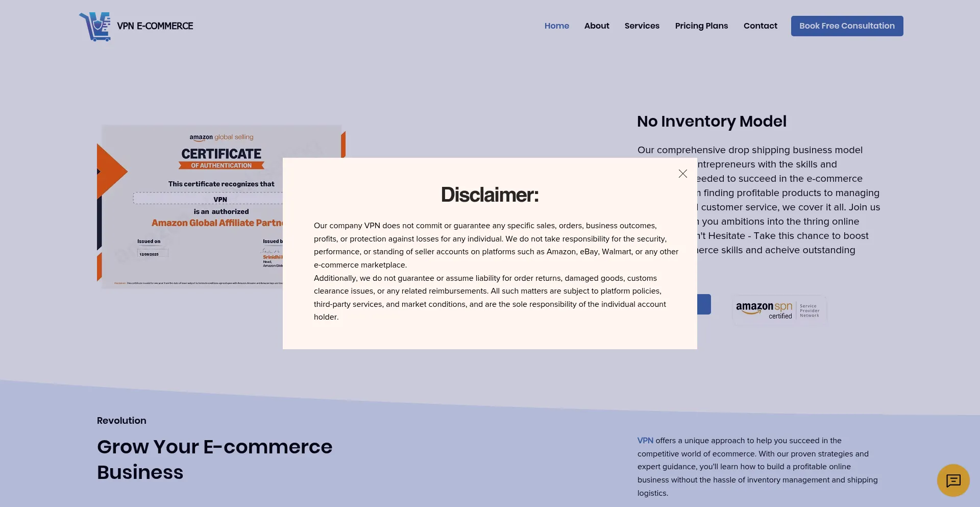Open the About page
The image size is (980, 507).
point(597,26)
